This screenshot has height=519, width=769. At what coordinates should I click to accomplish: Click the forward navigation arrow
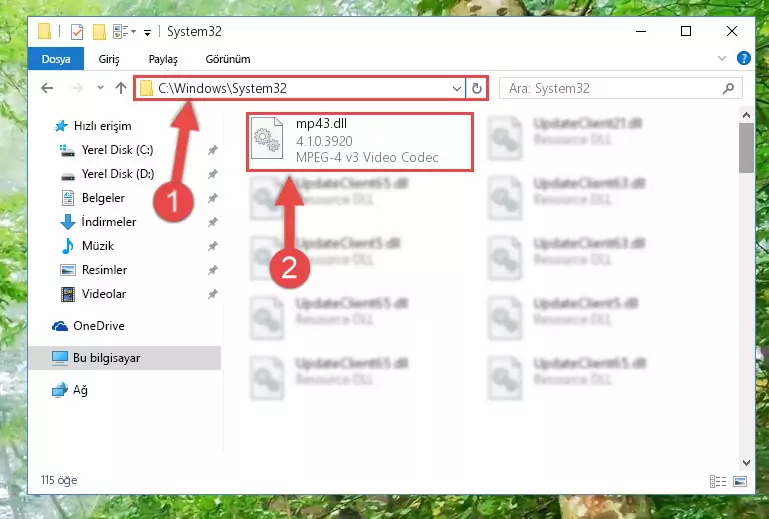point(77,88)
